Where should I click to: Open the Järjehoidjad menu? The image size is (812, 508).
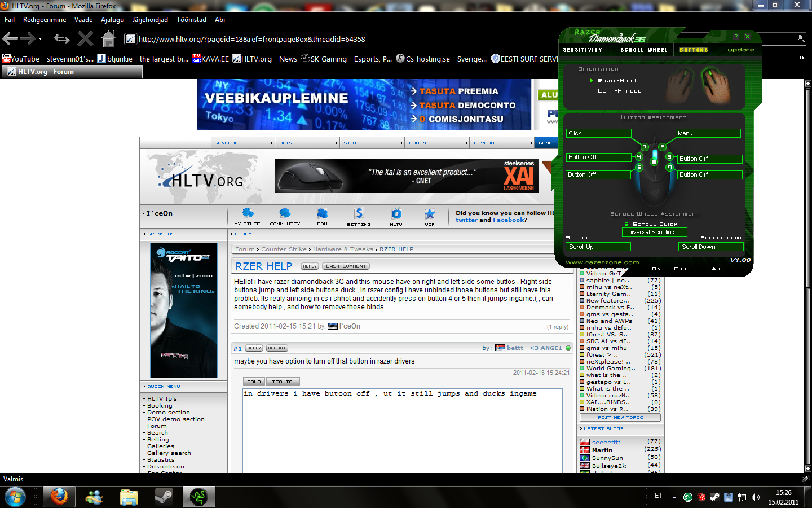(x=150, y=20)
